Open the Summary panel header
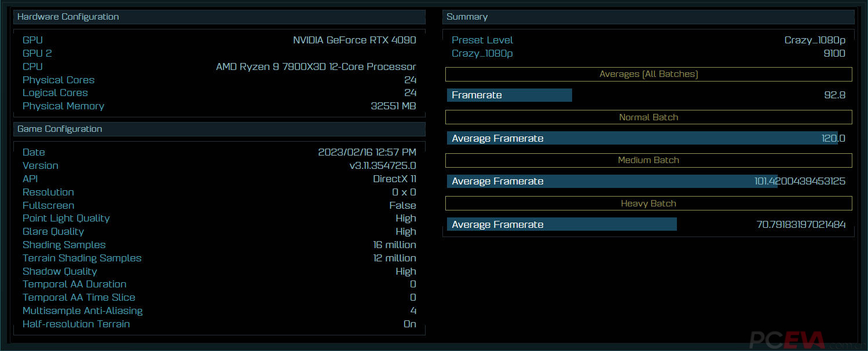Viewport: 868px width, 351px height. (648, 17)
